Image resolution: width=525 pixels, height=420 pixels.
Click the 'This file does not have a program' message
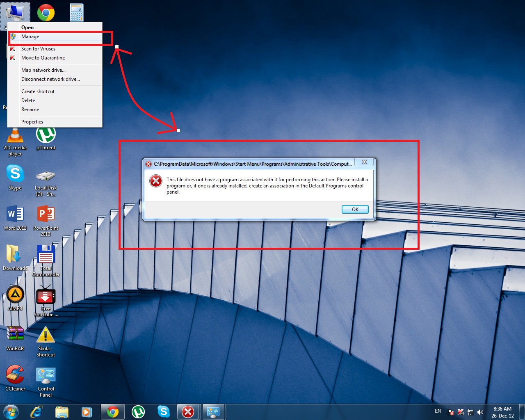(x=267, y=186)
